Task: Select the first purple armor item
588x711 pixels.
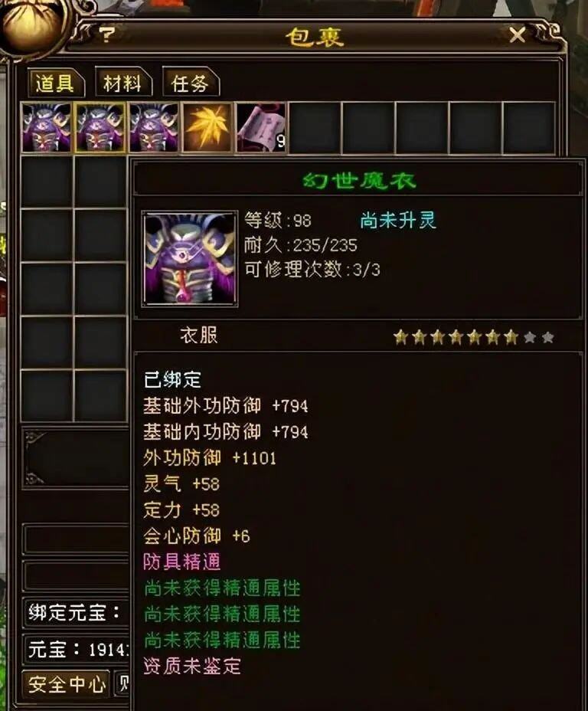Action: pos(46,127)
